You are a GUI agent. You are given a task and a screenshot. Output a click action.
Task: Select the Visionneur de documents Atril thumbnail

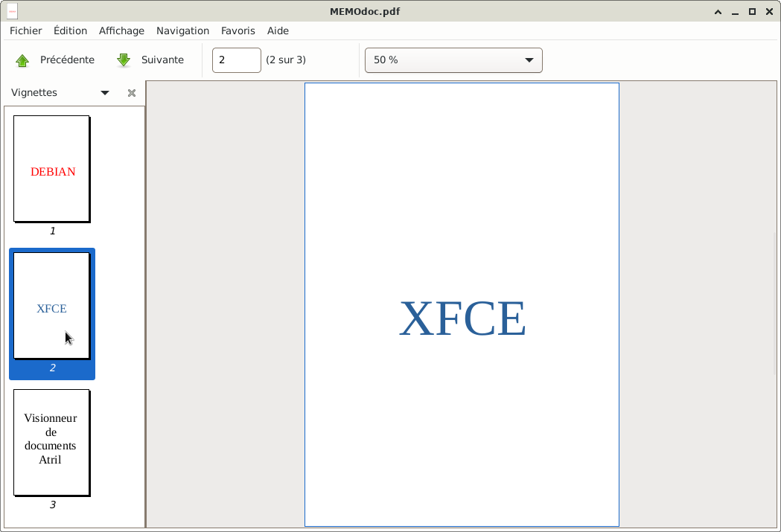coord(52,443)
